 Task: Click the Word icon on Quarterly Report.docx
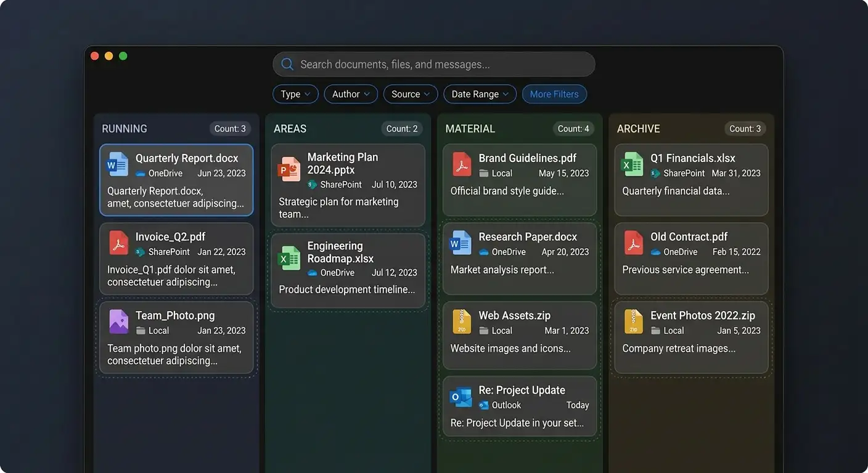[x=117, y=164]
